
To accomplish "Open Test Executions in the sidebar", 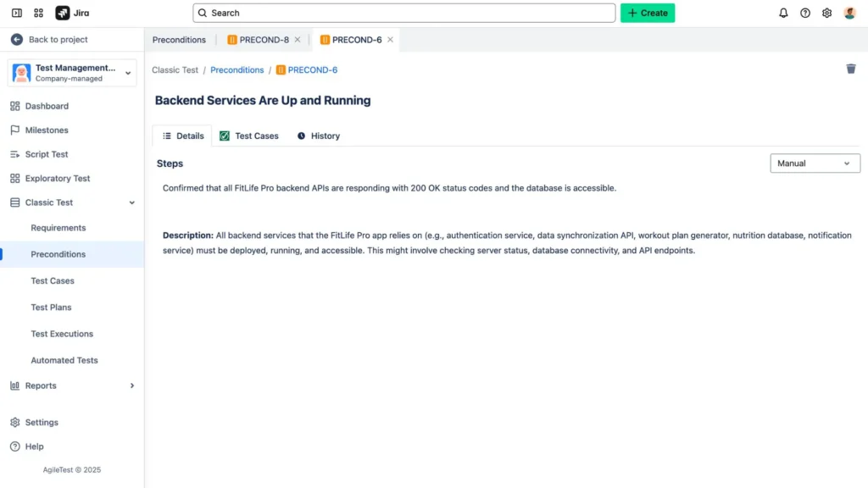I will click(62, 334).
